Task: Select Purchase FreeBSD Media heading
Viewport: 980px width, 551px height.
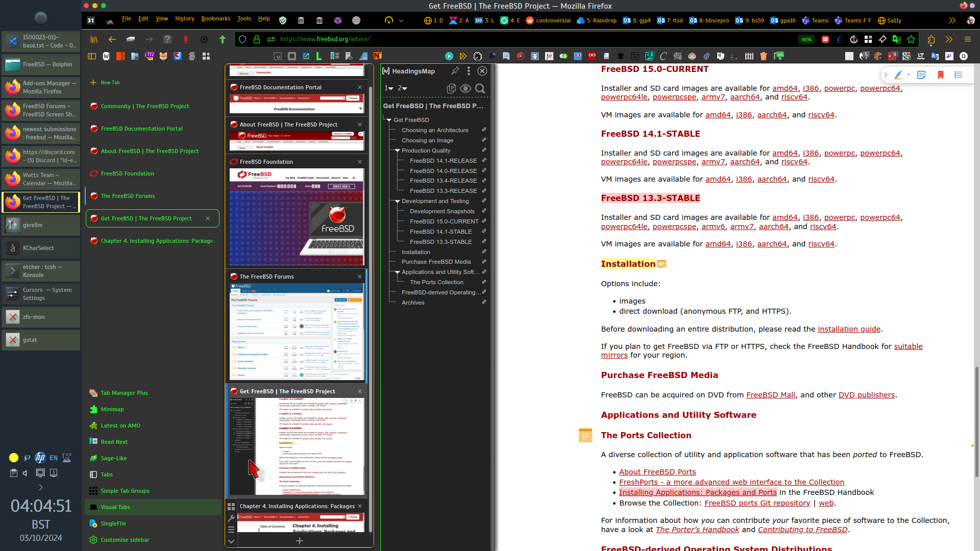Action: (436, 262)
